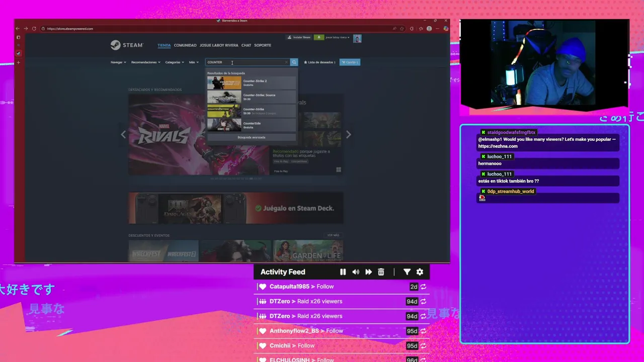The width and height of the screenshot is (644, 362).
Task: Open the SOPORTE menu item
Action: 263,45
